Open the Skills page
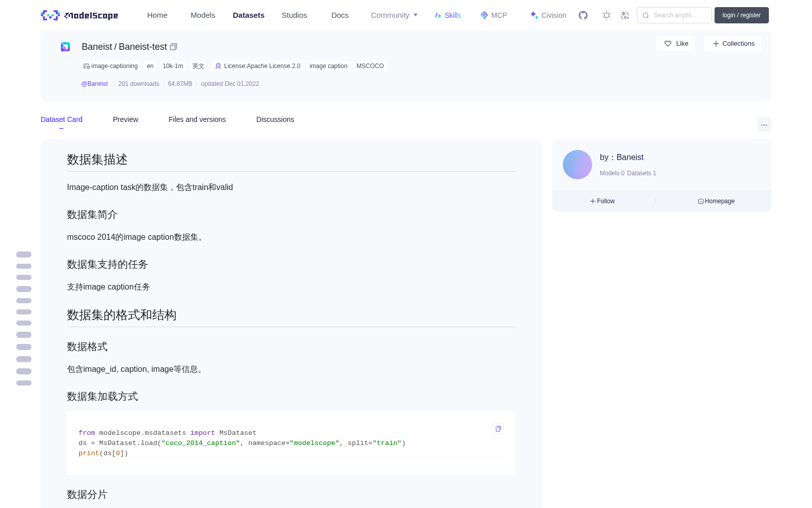Screen dimensions: 812x508 pos(448,15)
